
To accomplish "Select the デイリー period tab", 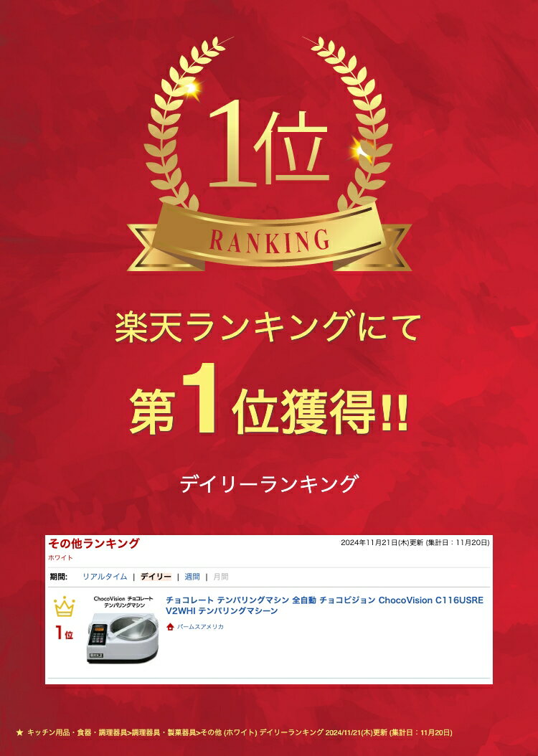I will tap(156, 577).
